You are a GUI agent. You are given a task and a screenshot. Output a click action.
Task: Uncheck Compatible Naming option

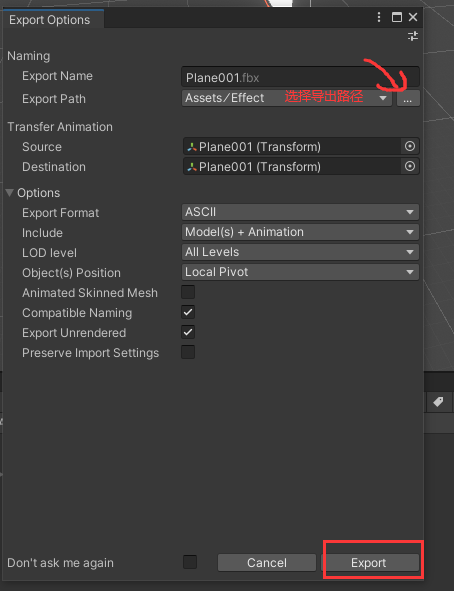click(188, 312)
